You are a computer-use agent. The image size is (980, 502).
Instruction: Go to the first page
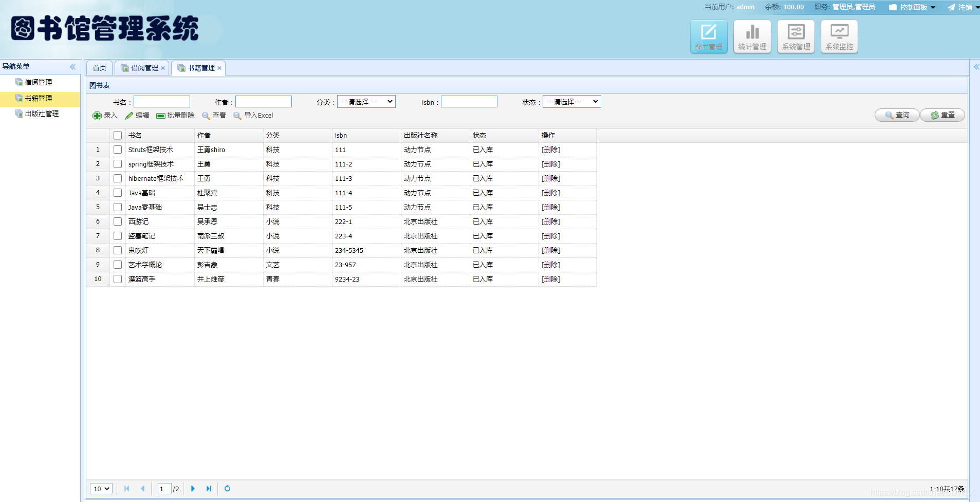point(127,489)
